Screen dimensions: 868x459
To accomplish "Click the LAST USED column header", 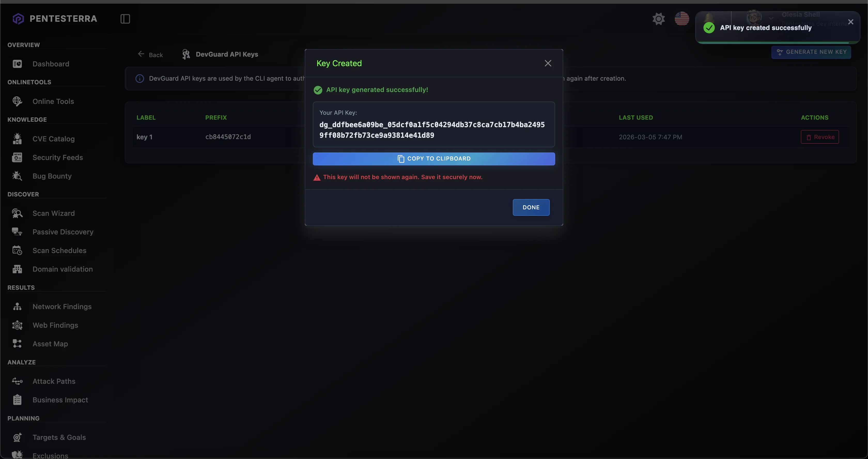I will (x=636, y=118).
